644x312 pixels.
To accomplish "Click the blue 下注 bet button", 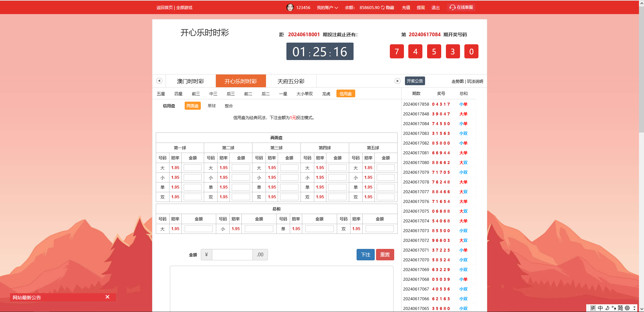I will point(366,255).
